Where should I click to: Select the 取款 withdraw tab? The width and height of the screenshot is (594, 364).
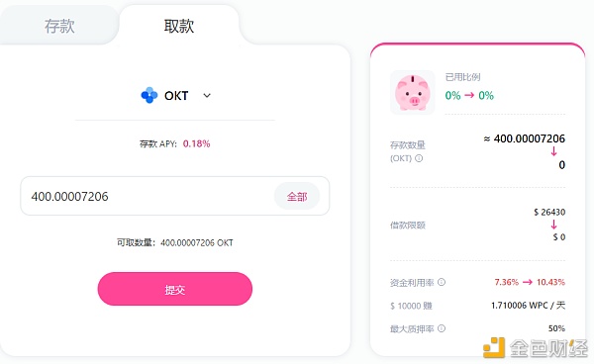[x=179, y=26]
